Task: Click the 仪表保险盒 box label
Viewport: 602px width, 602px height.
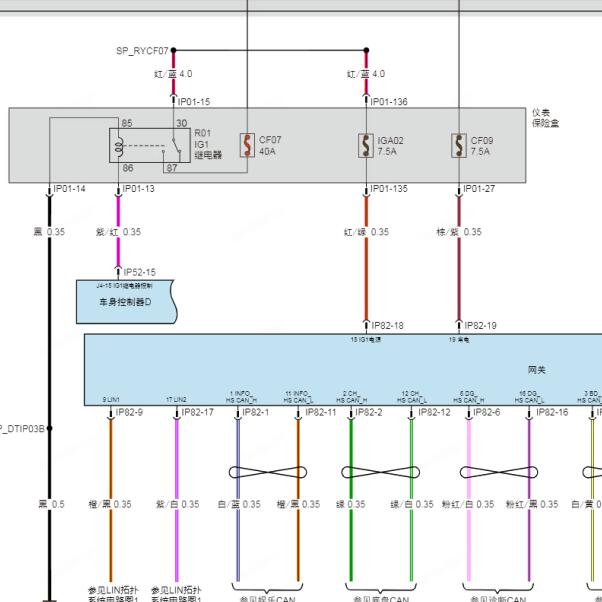Action: pos(546,118)
